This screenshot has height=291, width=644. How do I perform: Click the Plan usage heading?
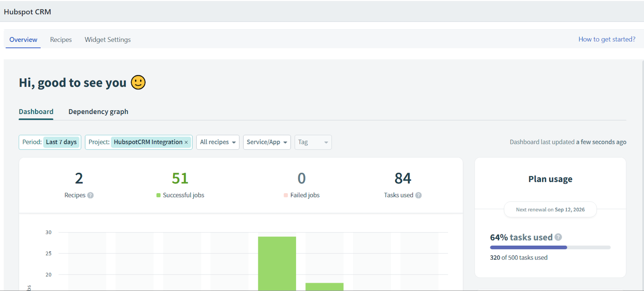click(x=550, y=179)
